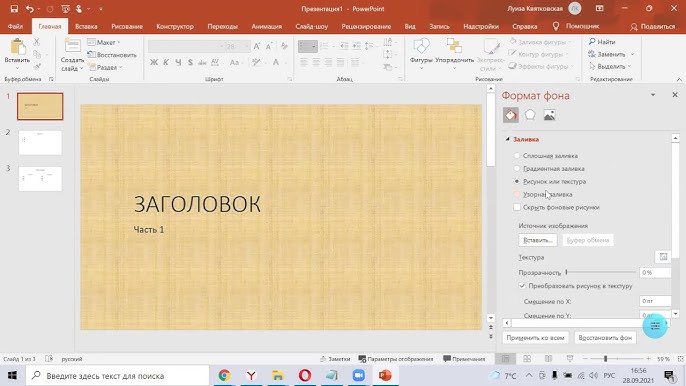686x386 pixels.
Task: Clear all formatting with the eraser A icon
Action: point(284,46)
